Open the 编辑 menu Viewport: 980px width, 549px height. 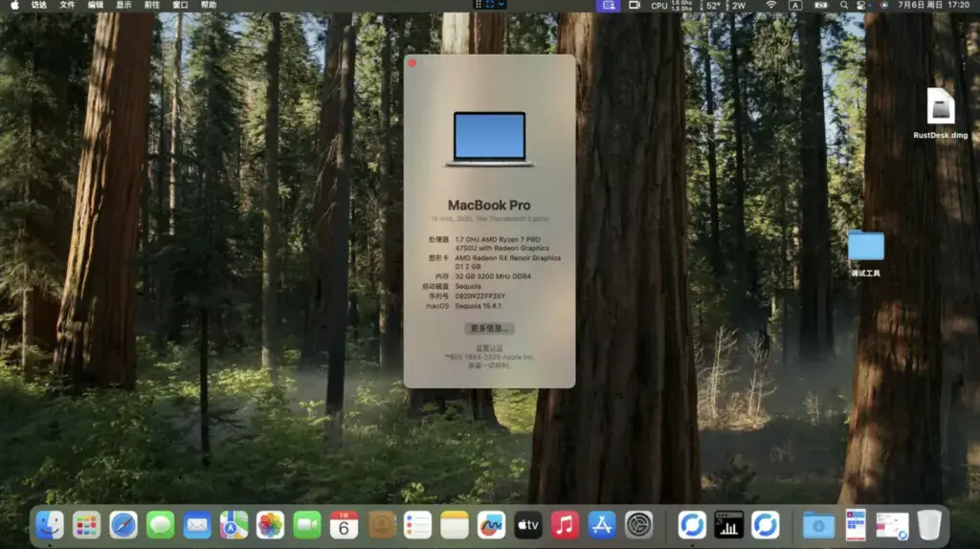(96, 5)
